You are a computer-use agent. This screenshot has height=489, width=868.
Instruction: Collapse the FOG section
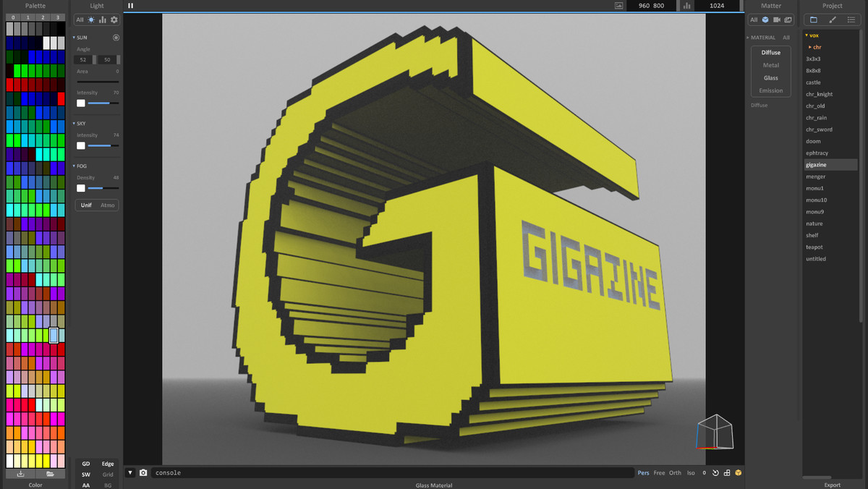coord(75,166)
